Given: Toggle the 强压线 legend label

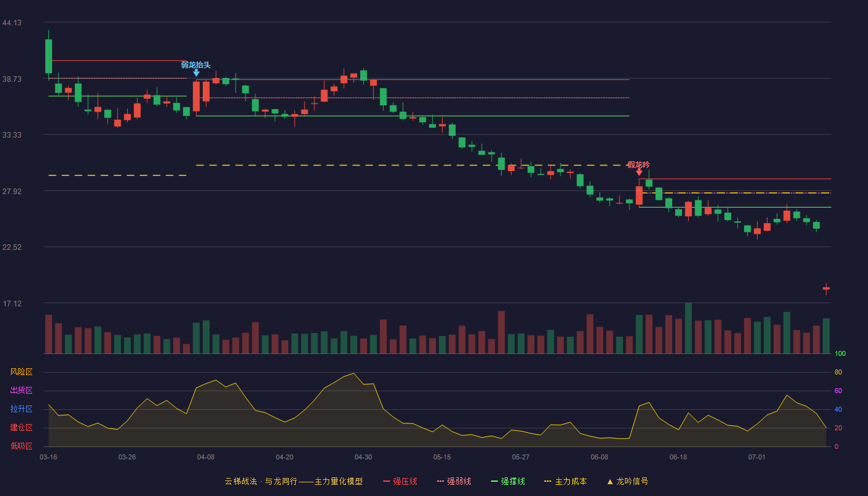Looking at the screenshot, I should (x=405, y=481).
